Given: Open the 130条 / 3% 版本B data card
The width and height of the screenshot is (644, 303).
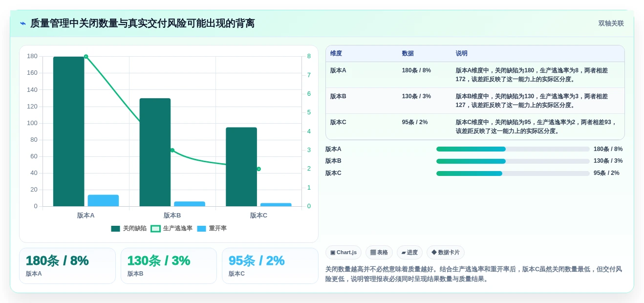Looking at the screenshot, I should (x=169, y=266).
